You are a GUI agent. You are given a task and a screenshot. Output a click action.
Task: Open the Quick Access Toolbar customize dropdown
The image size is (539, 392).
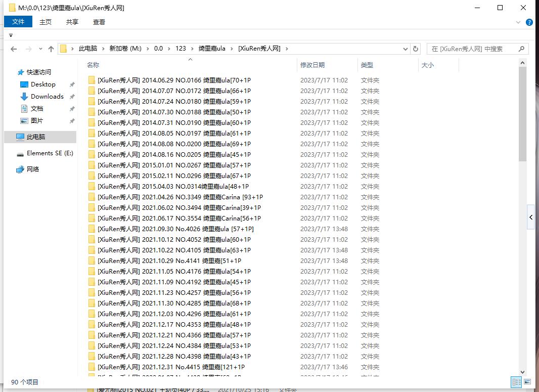(11, 35)
